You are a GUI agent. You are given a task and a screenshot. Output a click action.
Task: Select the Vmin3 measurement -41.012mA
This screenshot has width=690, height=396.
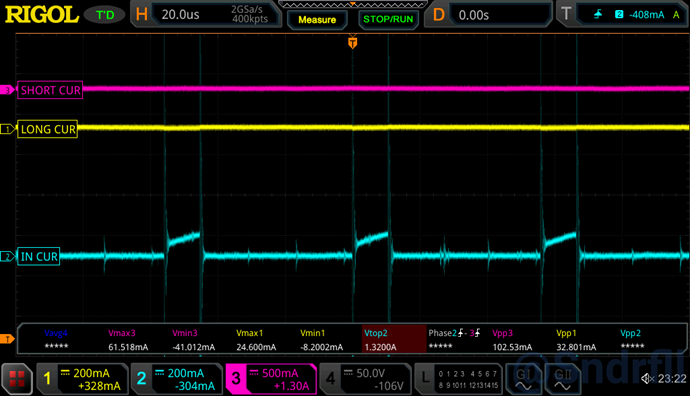point(194,340)
